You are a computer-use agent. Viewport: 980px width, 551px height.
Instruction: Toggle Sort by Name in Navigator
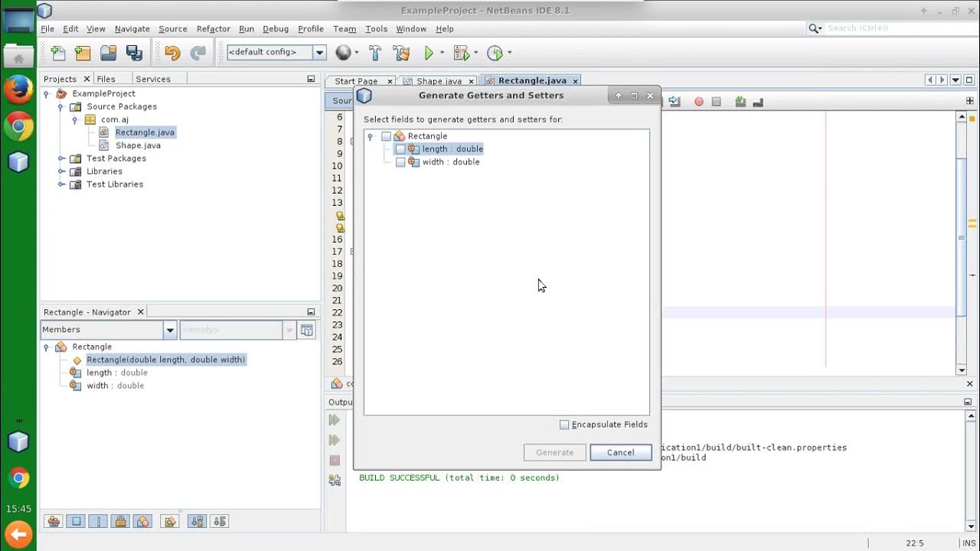pos(197,521)
